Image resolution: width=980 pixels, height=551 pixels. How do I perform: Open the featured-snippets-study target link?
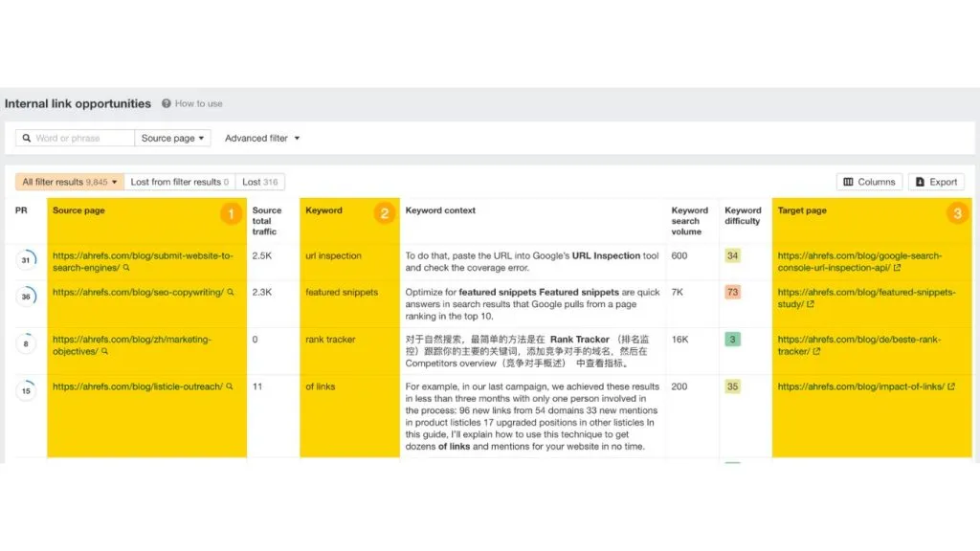(866, 298)
